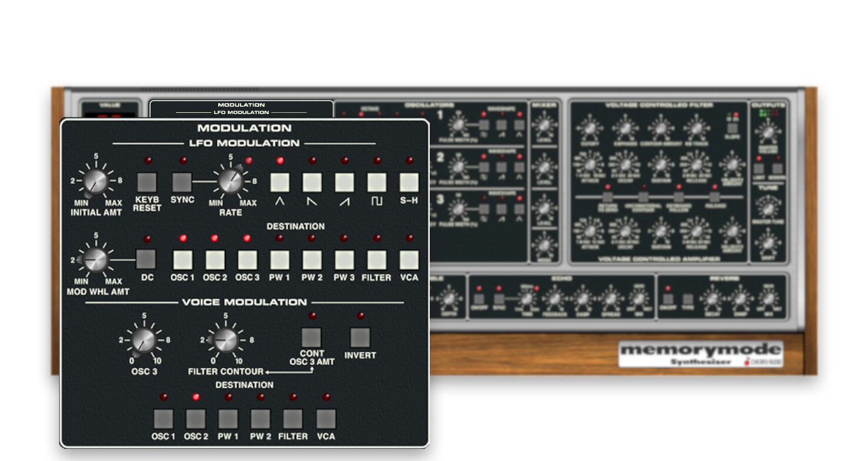Route LFO modulation to VCA destination
The image size is (868, 461).
[x=409, y=259]
